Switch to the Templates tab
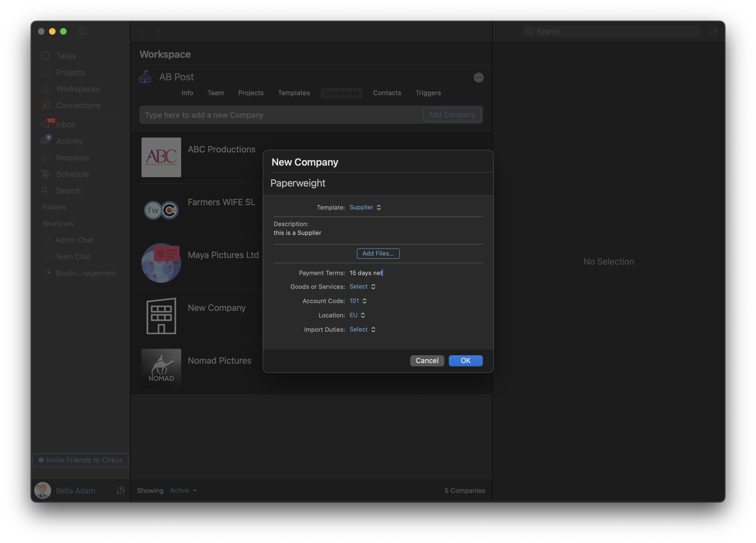 pyautogui.click(x=294, y=93)
